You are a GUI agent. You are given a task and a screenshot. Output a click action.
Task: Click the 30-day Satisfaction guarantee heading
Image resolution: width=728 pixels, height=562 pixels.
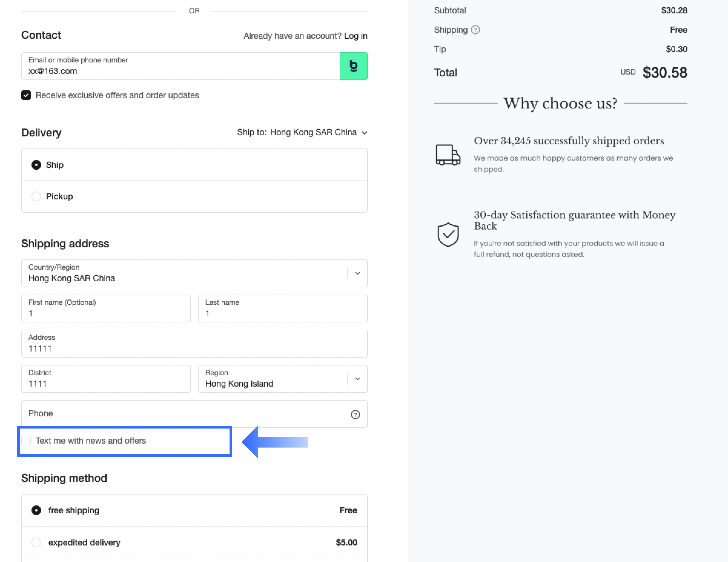tap(575, 220)
